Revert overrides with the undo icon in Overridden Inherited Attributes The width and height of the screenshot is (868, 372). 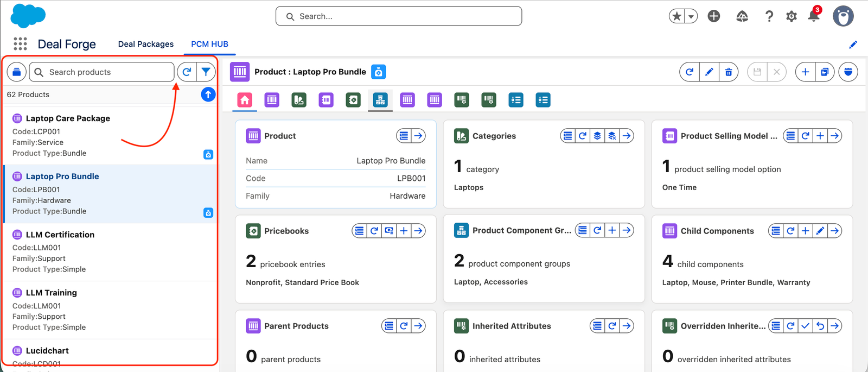click(820, 326)
